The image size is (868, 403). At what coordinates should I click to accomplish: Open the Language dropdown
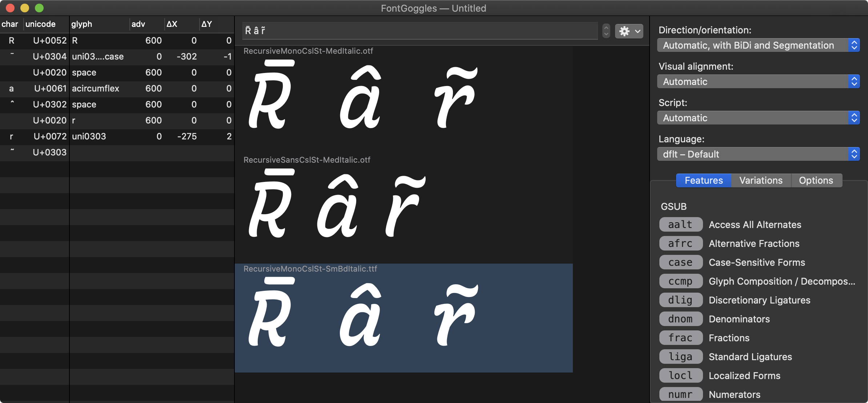click(x=758, y=154)
